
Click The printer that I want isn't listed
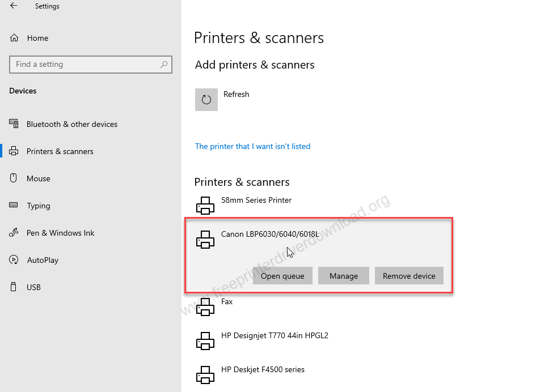coord(252,147)
